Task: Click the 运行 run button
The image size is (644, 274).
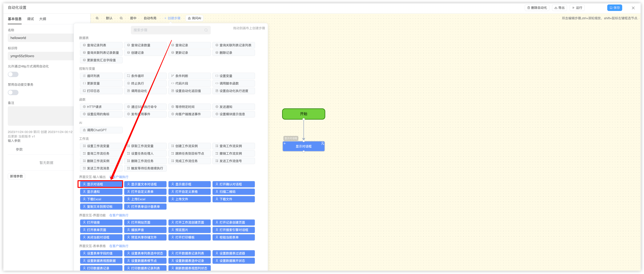Action: (x=577, y=8)
